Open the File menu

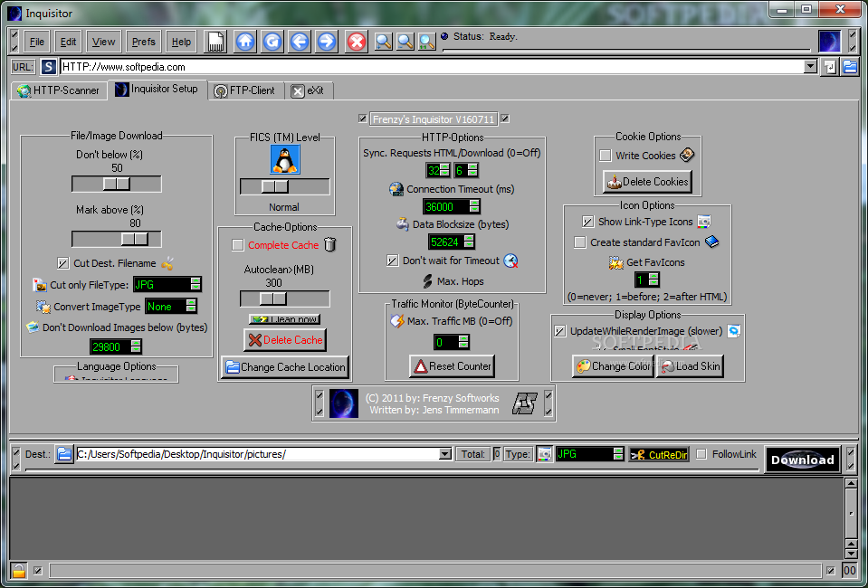click(37, 42)
